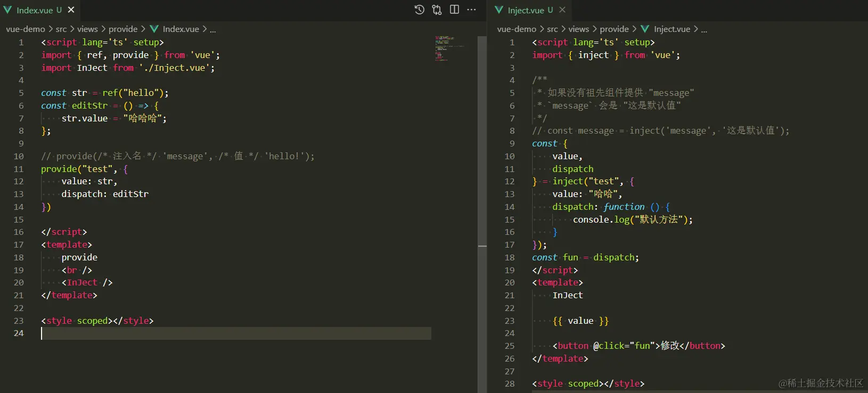Close the Inject.vue tab
The image size is (868, 393).
tap(562, 10)
